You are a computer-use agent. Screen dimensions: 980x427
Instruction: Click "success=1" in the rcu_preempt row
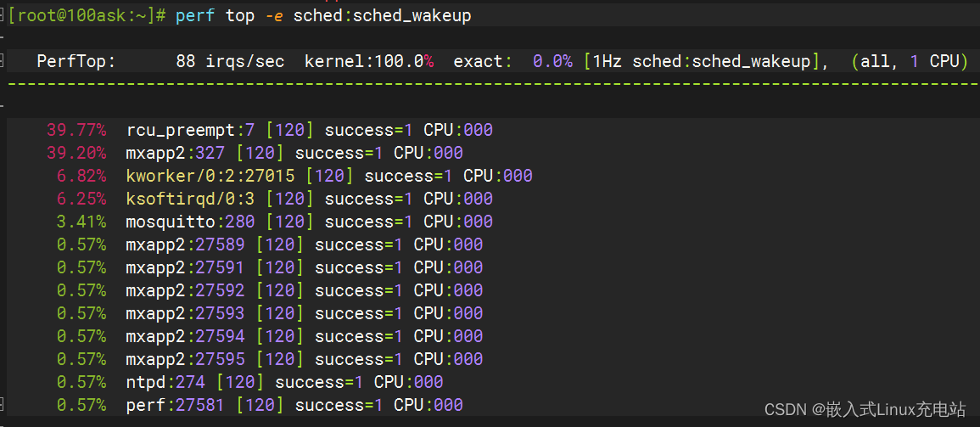click(369, 130)
